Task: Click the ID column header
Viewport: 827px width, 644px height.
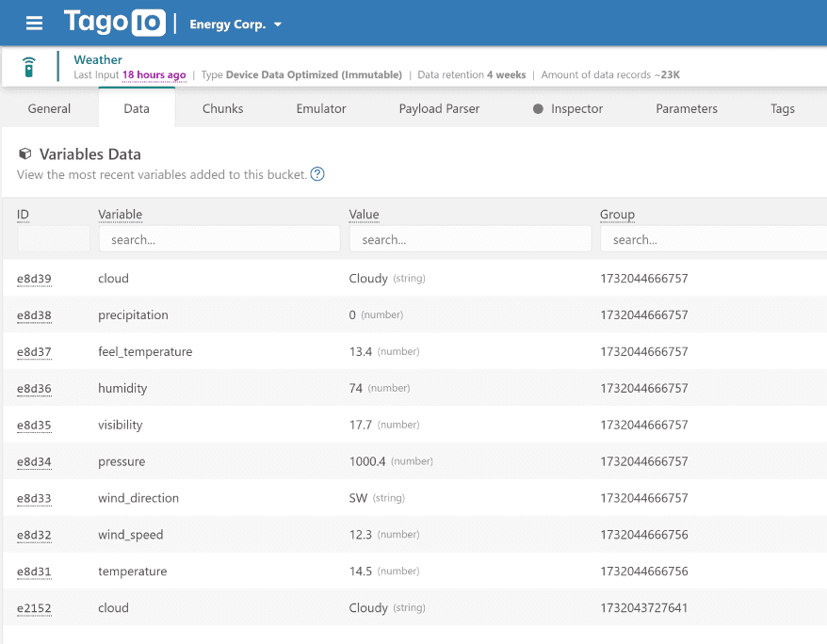Action: click(23, 215)
